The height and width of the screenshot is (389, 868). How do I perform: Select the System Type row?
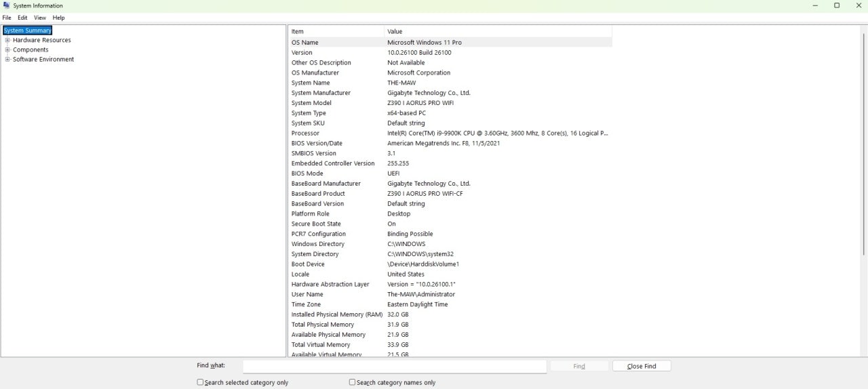tap(450, 113)
